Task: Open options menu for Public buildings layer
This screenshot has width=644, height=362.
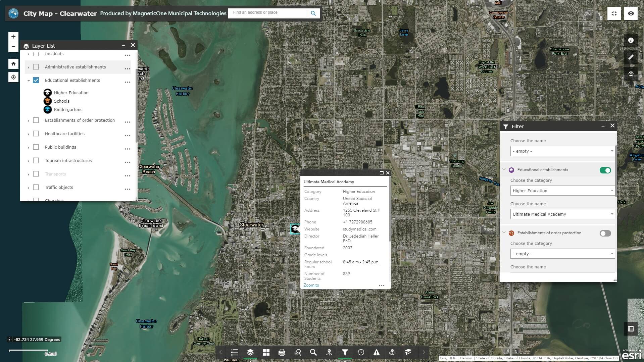Action: [x=127, y=149]
